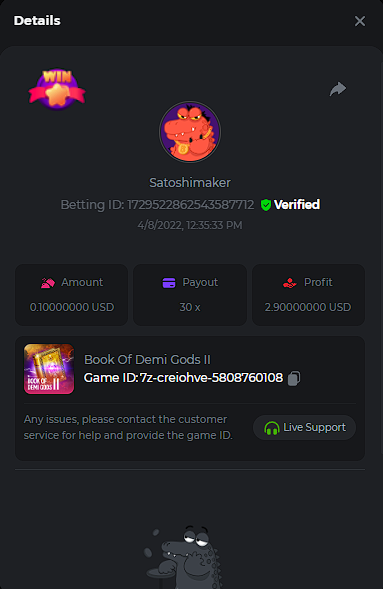Open the Satoshimaker avatar picture
383x589 pixels.
(190, 132)
